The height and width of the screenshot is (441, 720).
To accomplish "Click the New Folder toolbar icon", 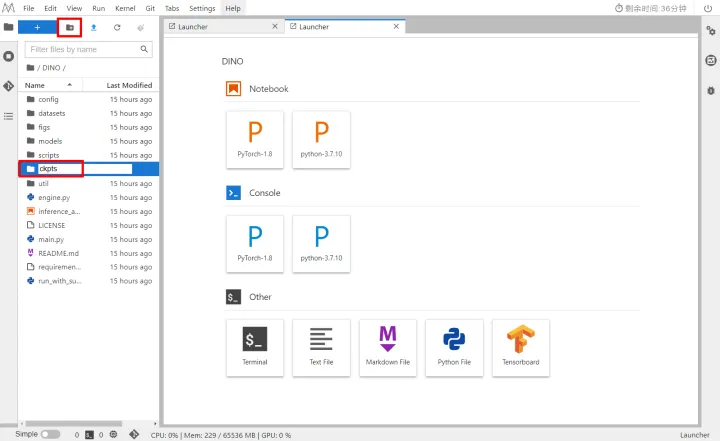I will 69,27.
